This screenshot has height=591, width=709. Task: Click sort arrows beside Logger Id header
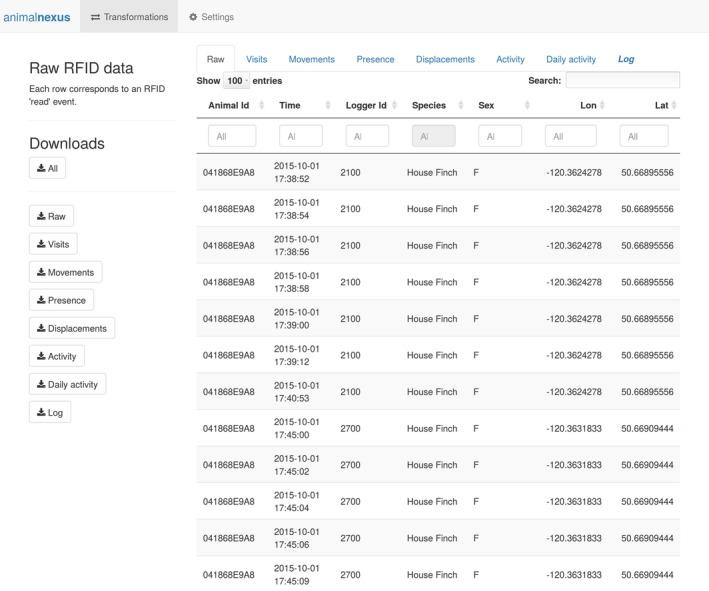point(395,105)
